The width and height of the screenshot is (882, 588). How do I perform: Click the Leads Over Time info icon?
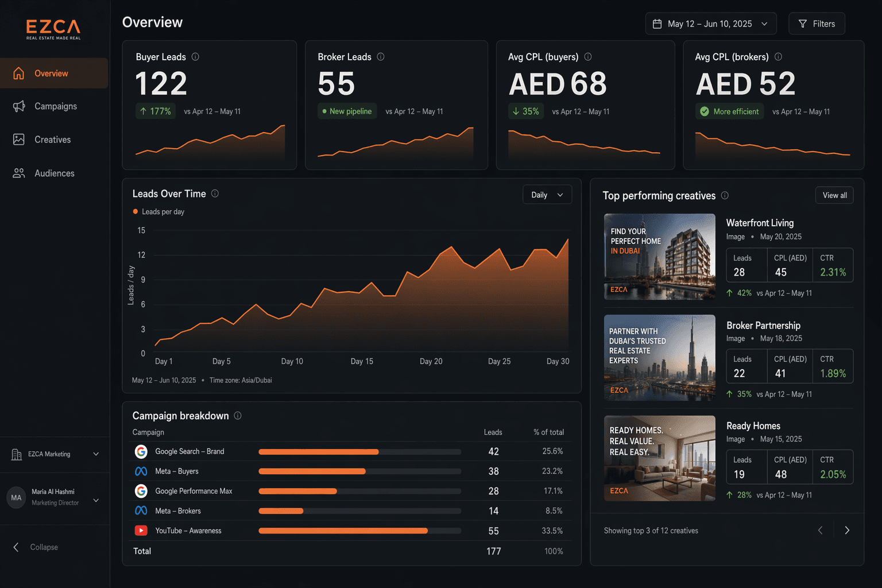point(215,194)
